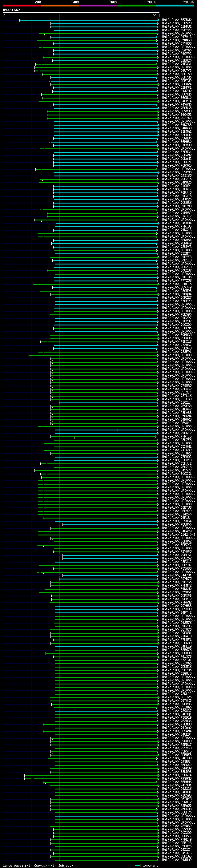Open hit UniRef100_B0FYV2

[177, 30]
